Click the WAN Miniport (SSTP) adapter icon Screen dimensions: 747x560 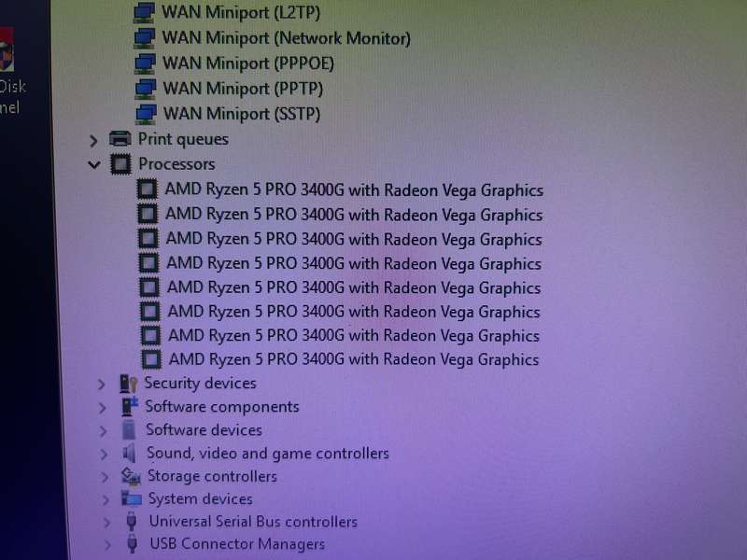coord(146,114)
